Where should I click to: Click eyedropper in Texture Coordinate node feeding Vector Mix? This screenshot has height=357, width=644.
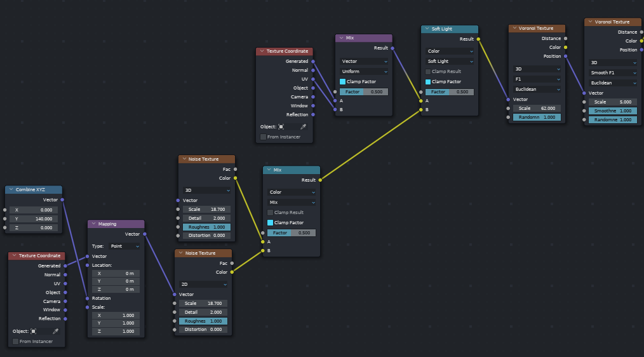tap(303, 126)
